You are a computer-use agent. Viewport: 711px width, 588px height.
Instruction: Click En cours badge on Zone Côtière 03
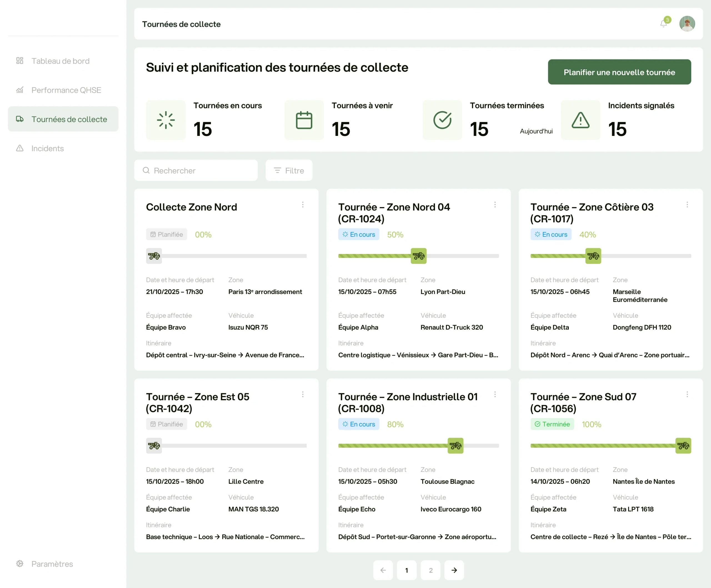point(551,234)
